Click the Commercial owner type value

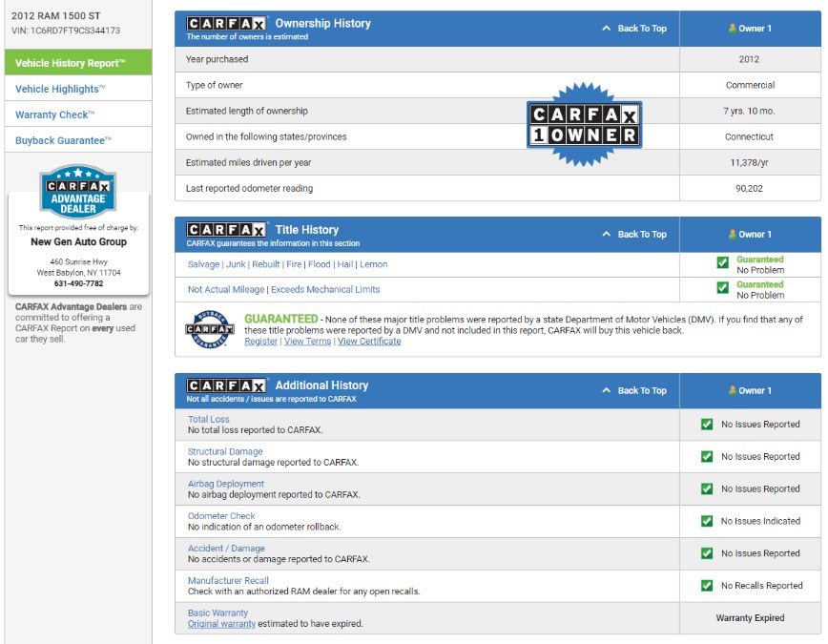point(750,85)
